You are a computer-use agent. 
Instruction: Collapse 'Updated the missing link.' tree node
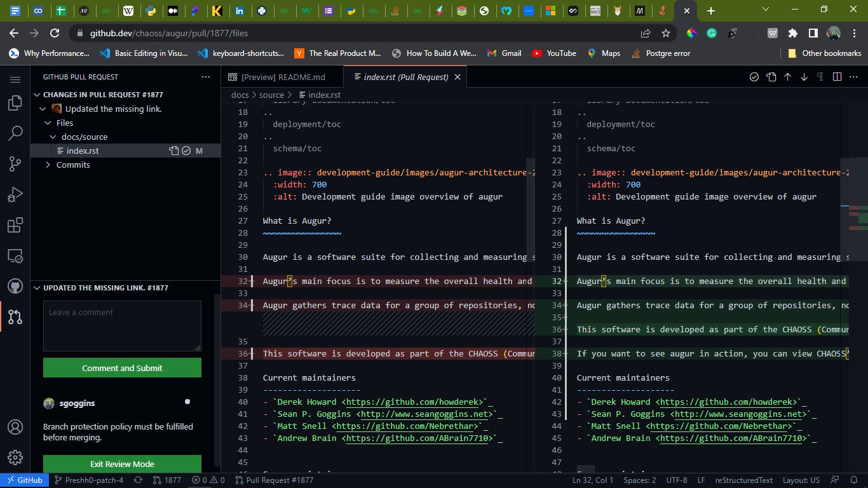click(43, 109)
